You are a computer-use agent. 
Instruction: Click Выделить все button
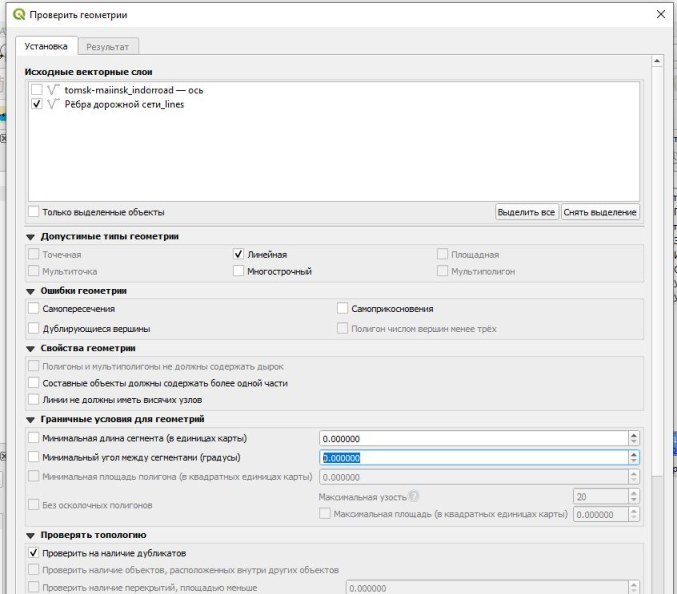coord(526,212)
